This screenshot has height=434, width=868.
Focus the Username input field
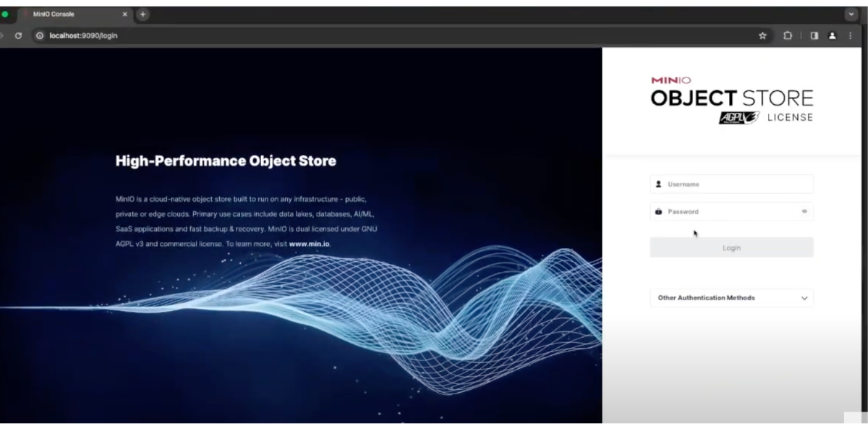tap(736, 184)
